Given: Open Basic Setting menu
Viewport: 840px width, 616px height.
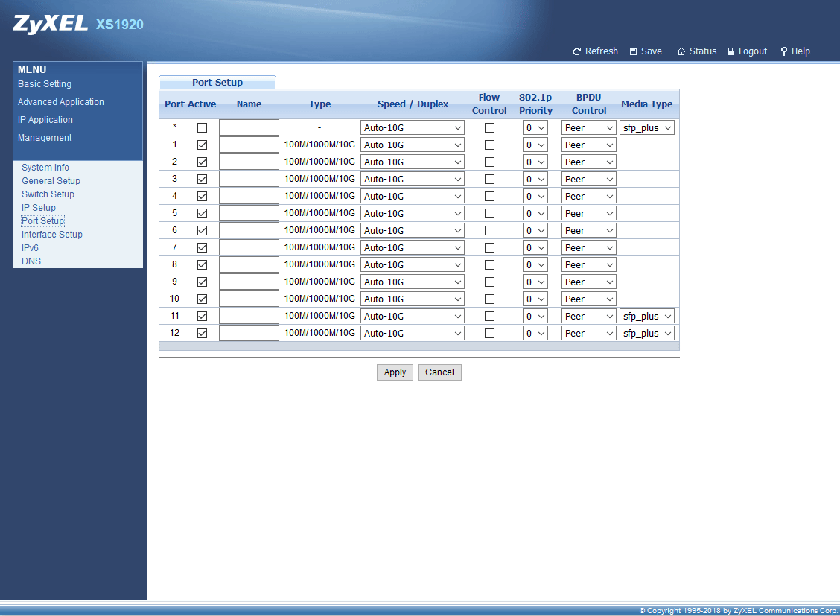Looking at the screenshot, I should [x=45, y=84].
